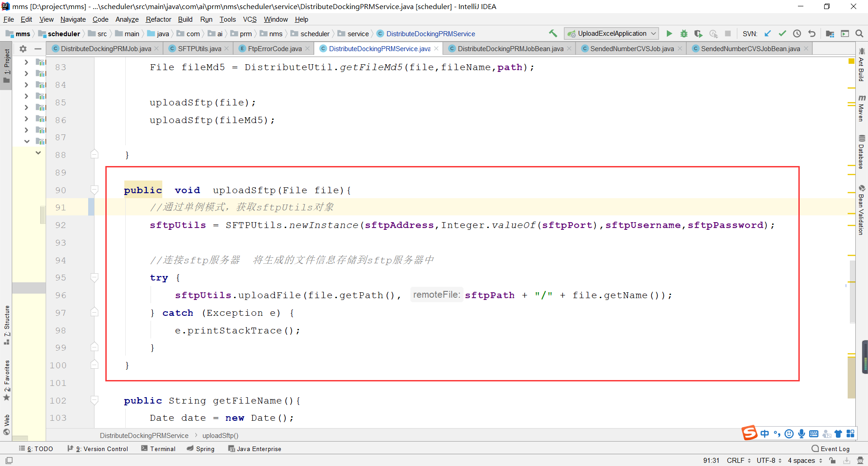Click the uploadSftp() breadcrumb at editor bottom
The height and width of the screenshot is (466, 868).
[220, 436]
